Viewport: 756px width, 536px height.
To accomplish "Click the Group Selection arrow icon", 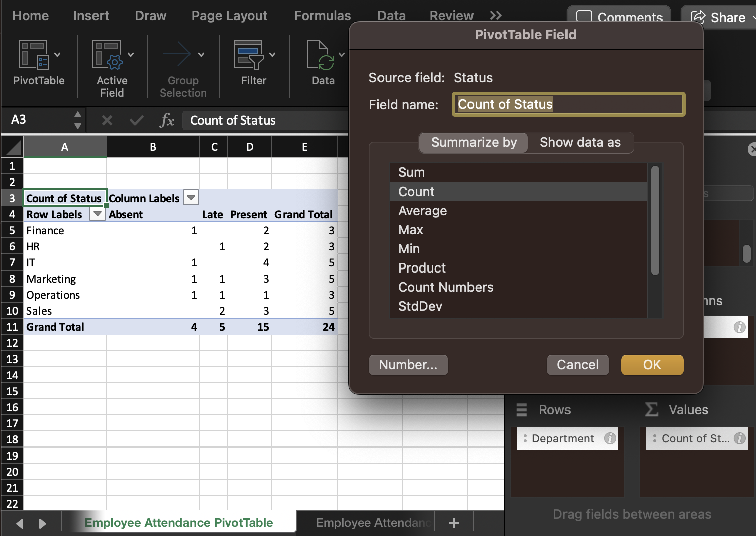I will (177, 54).
